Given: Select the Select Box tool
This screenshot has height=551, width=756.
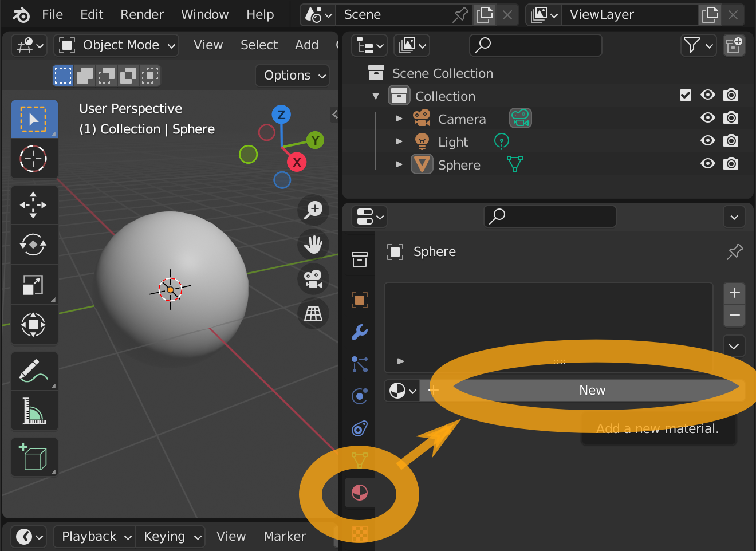Looking at the screenshot, I should (34, 119).
